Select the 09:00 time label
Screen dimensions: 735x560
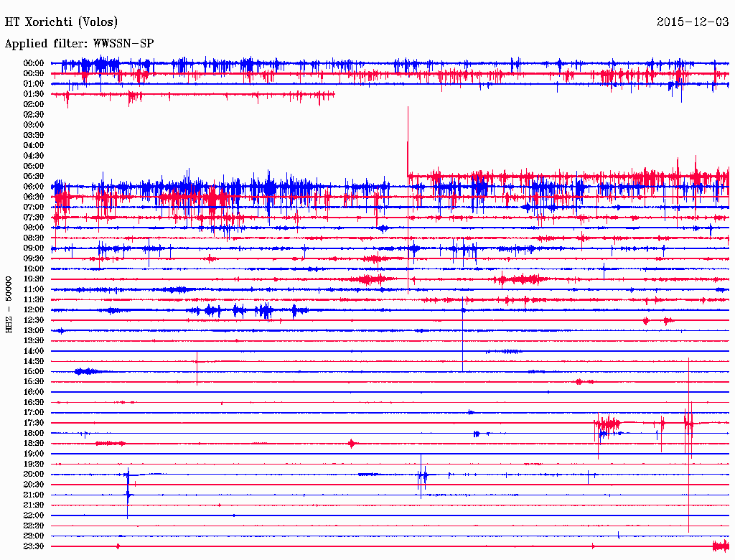34,248
